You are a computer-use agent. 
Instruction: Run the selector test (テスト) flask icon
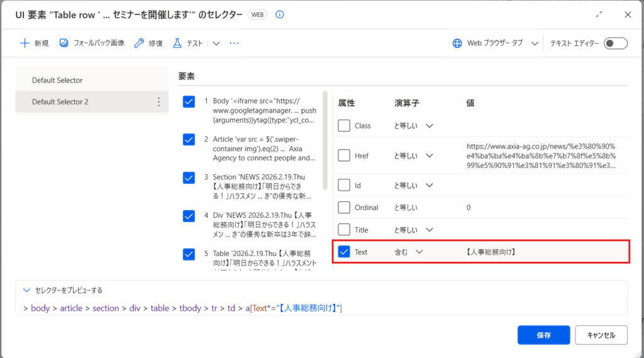coord(177,43)
